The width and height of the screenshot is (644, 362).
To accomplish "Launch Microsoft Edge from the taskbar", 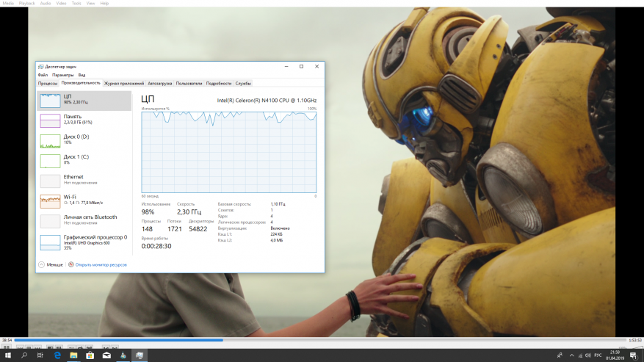I will (x=57, y=355).
